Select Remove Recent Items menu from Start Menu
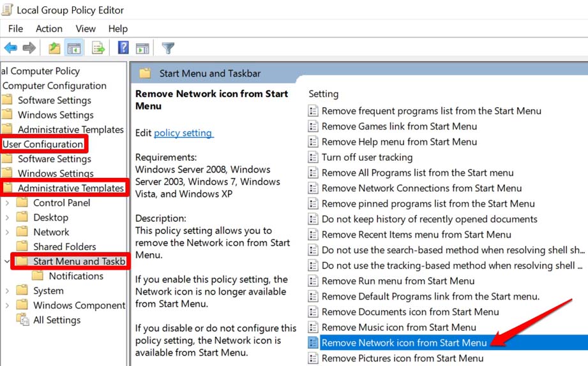This screenshot has height=366, width=588. point(416,235)
